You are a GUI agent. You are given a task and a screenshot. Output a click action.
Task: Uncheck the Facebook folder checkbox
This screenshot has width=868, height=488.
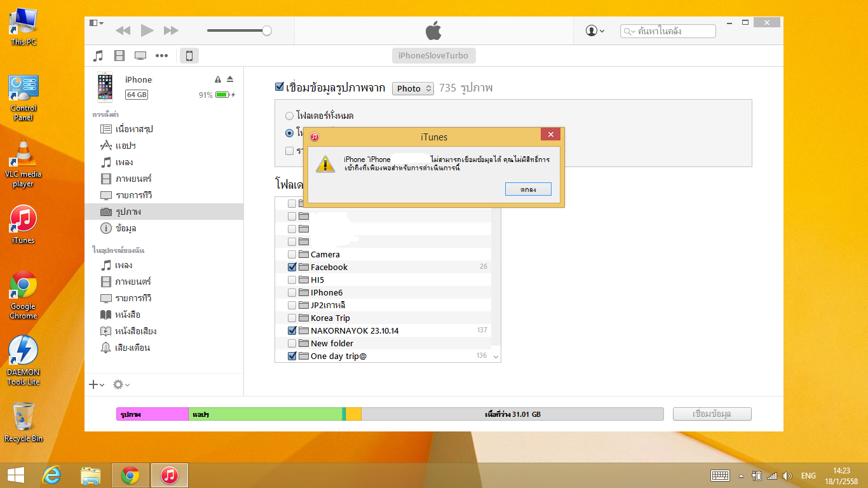pyautogui.click(x=292, y=267)
